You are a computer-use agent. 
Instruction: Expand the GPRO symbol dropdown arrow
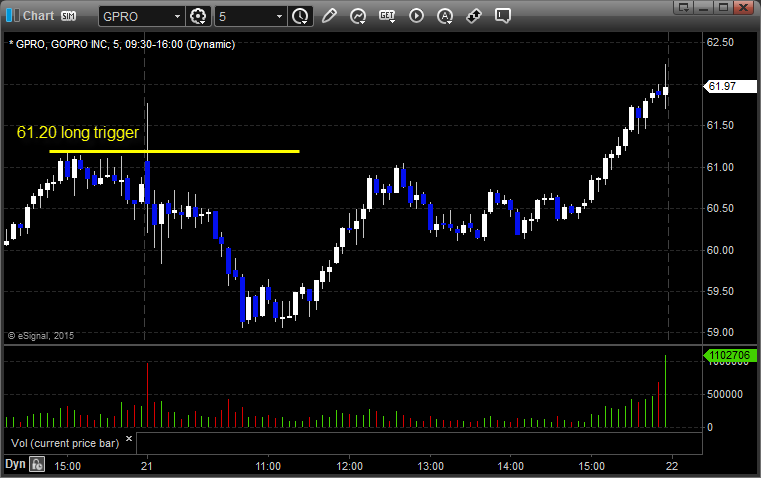tap(177, 16)
